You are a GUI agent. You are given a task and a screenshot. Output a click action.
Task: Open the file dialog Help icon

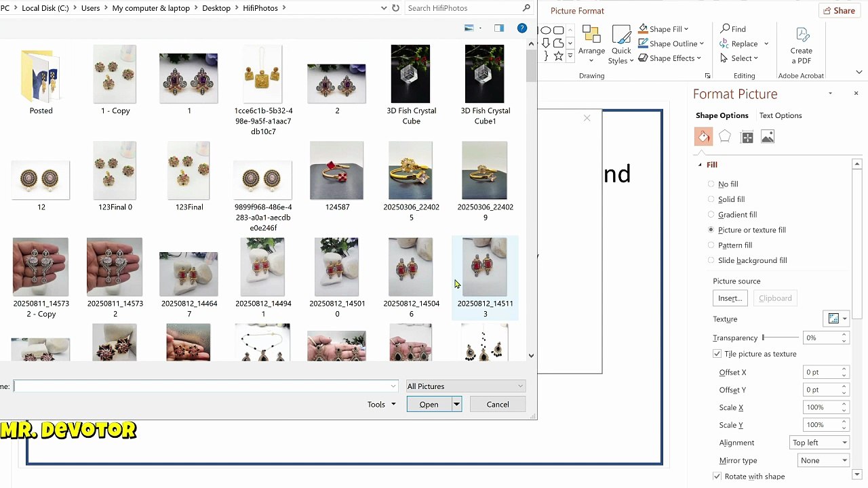point(522,28)
